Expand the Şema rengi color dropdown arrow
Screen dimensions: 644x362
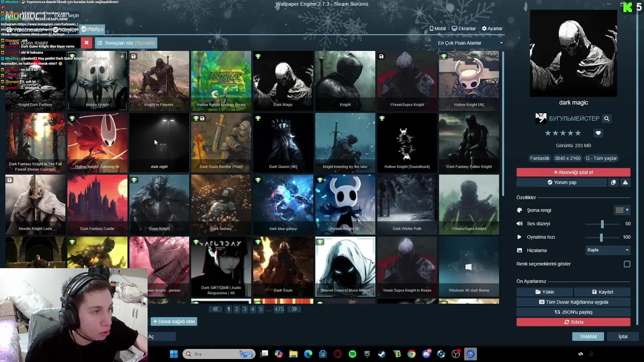pyautogui.click(x=627, y=210)
